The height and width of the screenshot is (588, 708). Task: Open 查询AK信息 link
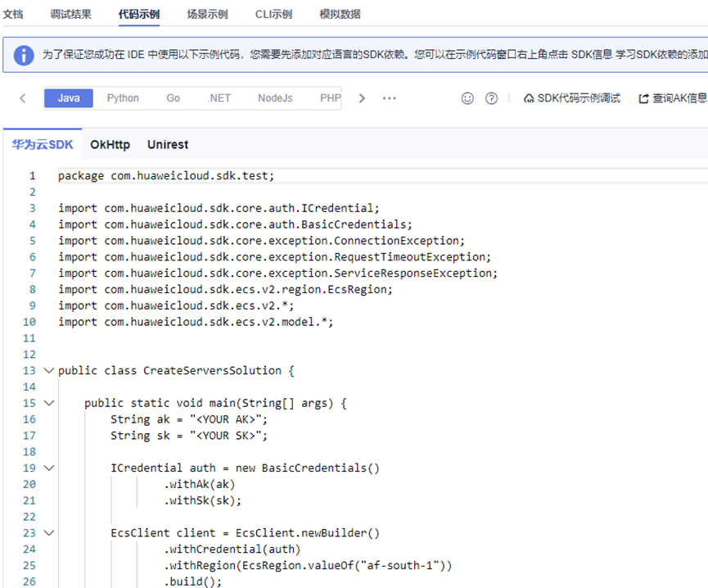tap(673, 98)
